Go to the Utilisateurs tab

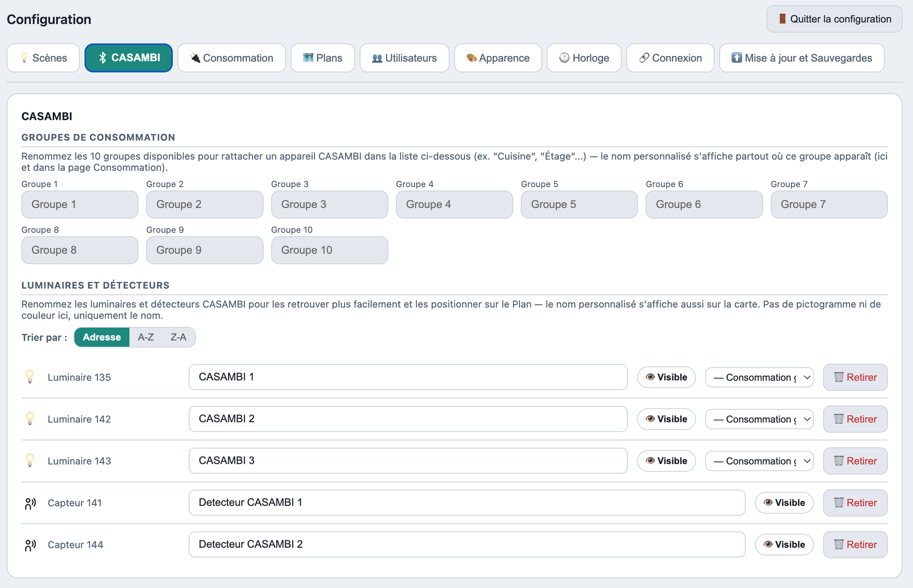click(x=404, y=58)
